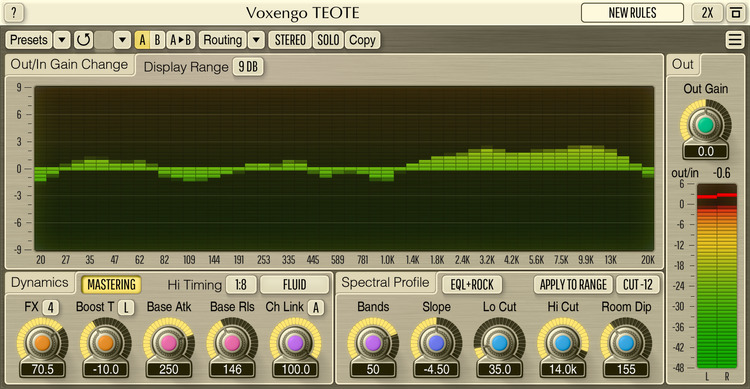Click the Bands value field 50
750x389 pixels.
373,369
